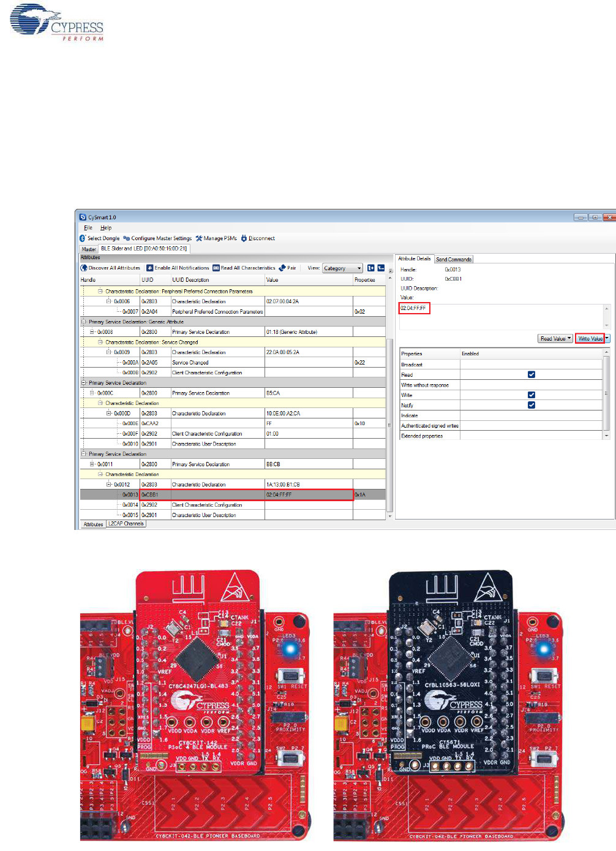Open the Write Value dropdown arrow

(x=607, y=338)
